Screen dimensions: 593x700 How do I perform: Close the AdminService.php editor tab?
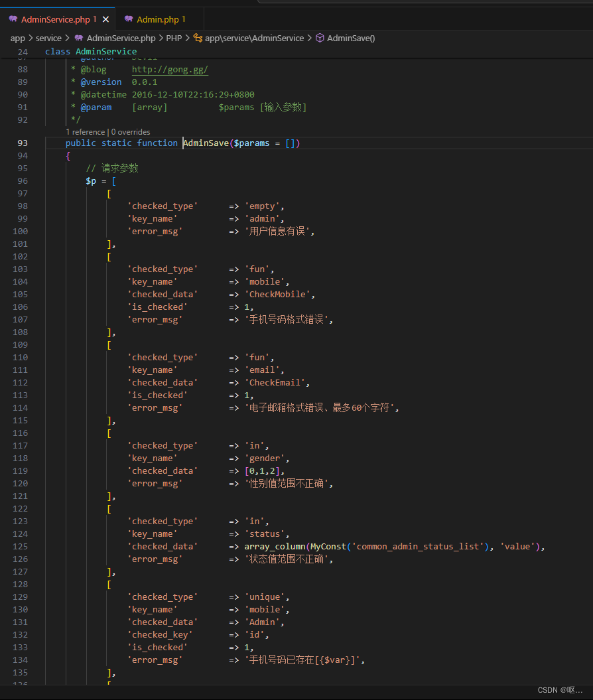coord(105,19)
